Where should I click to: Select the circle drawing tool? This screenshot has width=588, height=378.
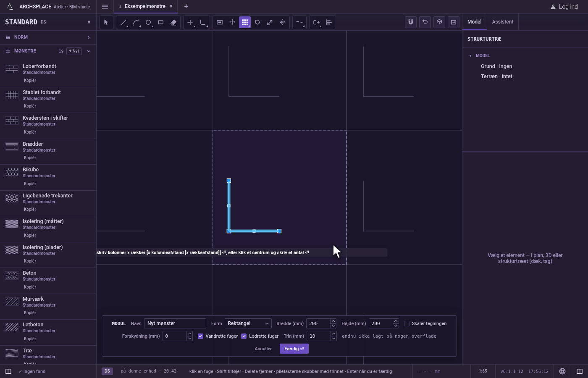148,22
